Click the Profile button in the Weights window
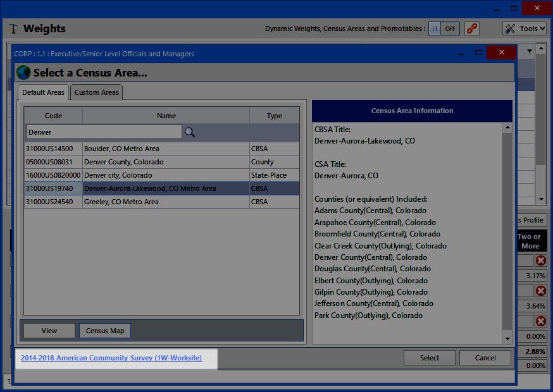This screenshot has height=392, width=553. [532, 220]
